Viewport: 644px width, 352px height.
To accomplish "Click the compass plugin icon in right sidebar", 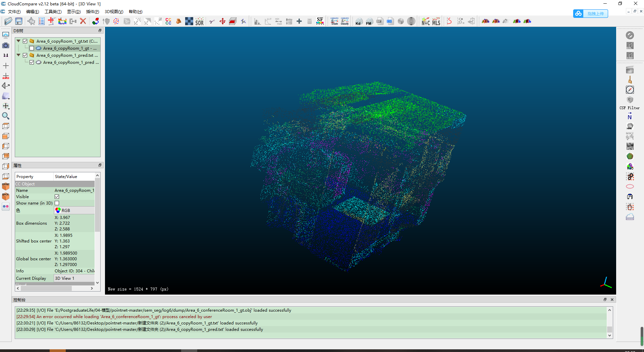I will point(630,90).
